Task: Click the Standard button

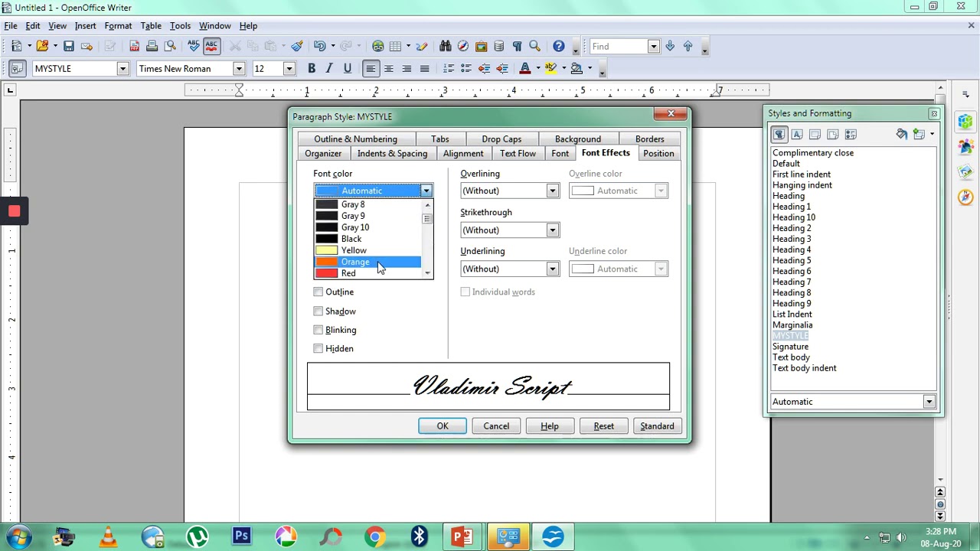Action: pos(657,426)
